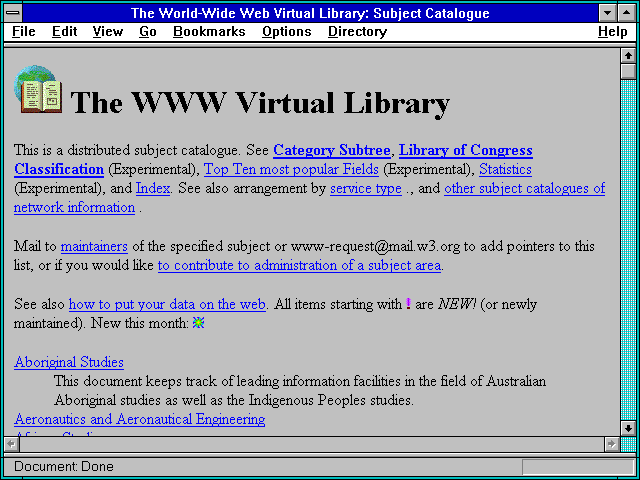This screenshot has height=480, width=640.
Task: Open the Directory menu
Action: pyautogui.click(x=358, y=32)
